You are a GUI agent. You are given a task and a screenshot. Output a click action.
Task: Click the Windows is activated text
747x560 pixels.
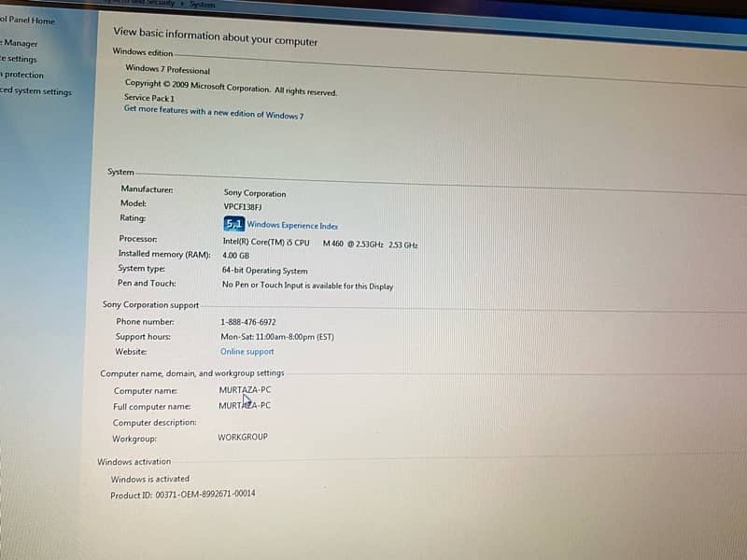point(149,479)
